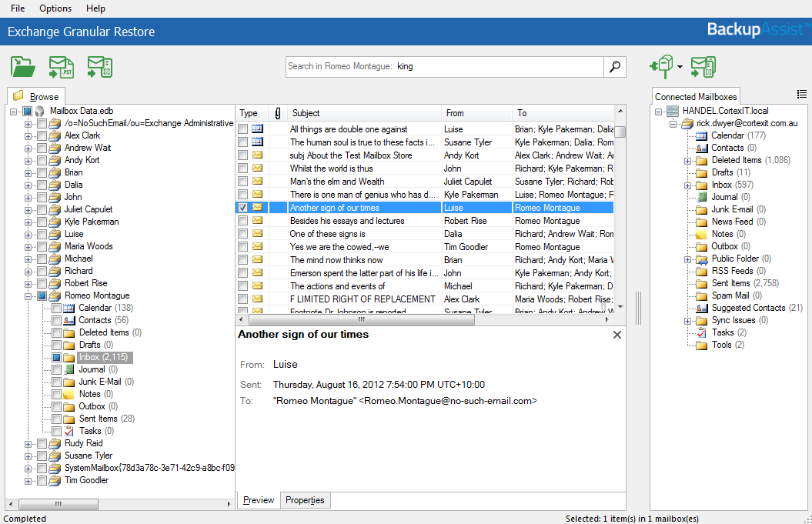Expand the Deleted Items folder in Connected Mailboxes
Viewport: 812px width, 524px height.
(x=687, y=160)
